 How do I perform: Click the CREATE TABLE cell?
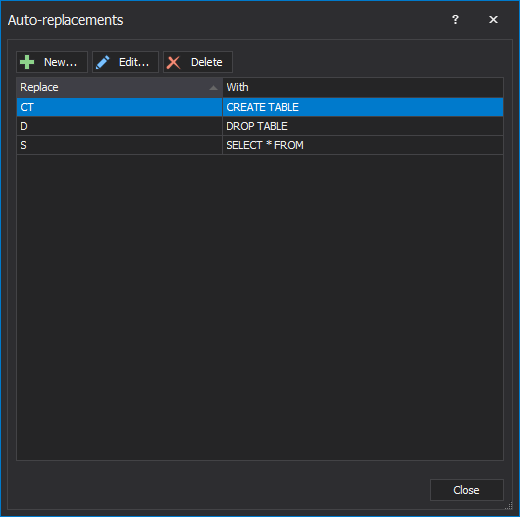pyautogui.click(x=363, y=107)
